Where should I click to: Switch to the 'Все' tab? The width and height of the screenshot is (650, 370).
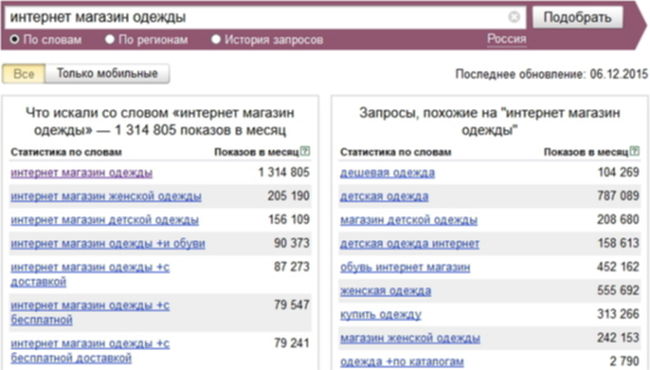tap(24, 74)
